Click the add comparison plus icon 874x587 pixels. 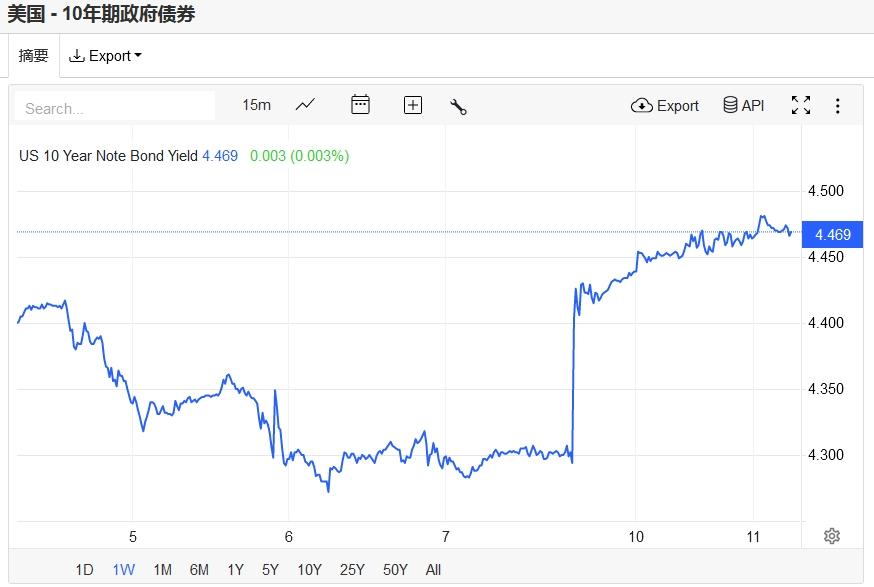(412, 105)
